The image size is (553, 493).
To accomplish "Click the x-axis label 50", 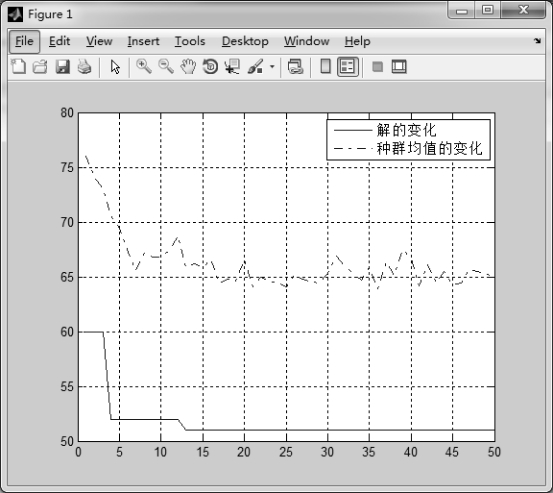I will 494,452.
